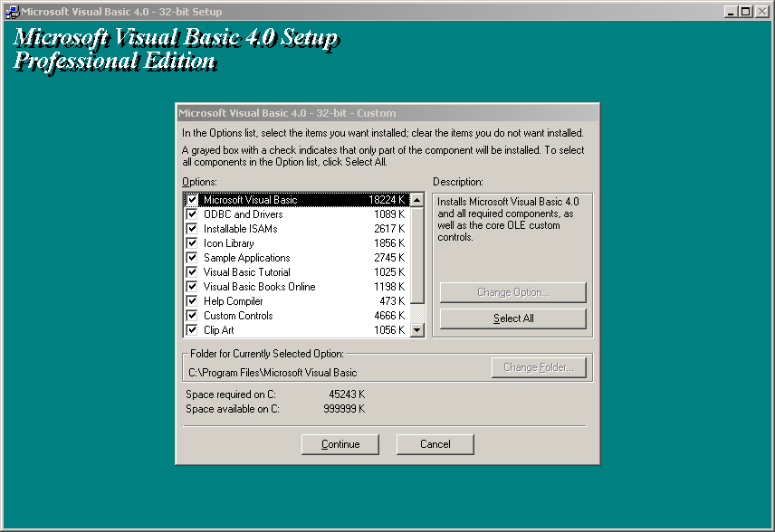Click the Cancel button
The image size is (775, 532).
click(x=435, y=444)
